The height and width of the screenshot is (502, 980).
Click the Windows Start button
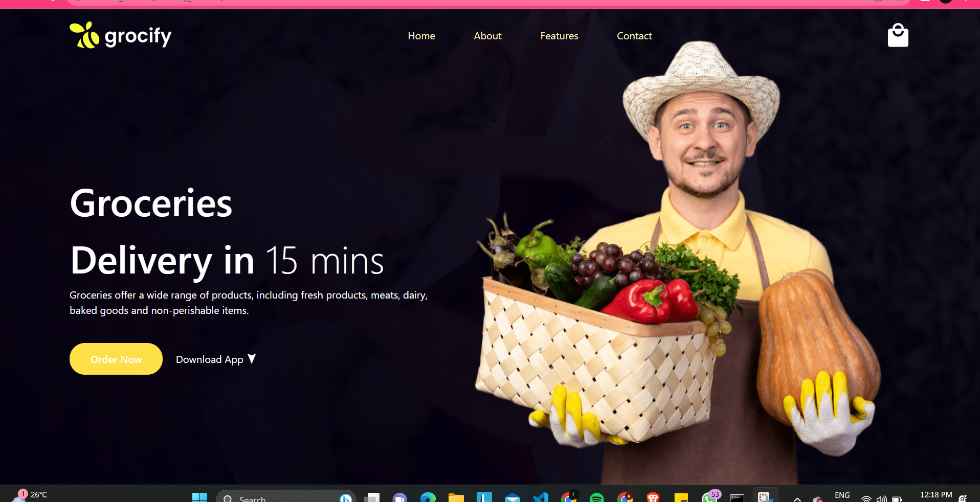point(199,498)
